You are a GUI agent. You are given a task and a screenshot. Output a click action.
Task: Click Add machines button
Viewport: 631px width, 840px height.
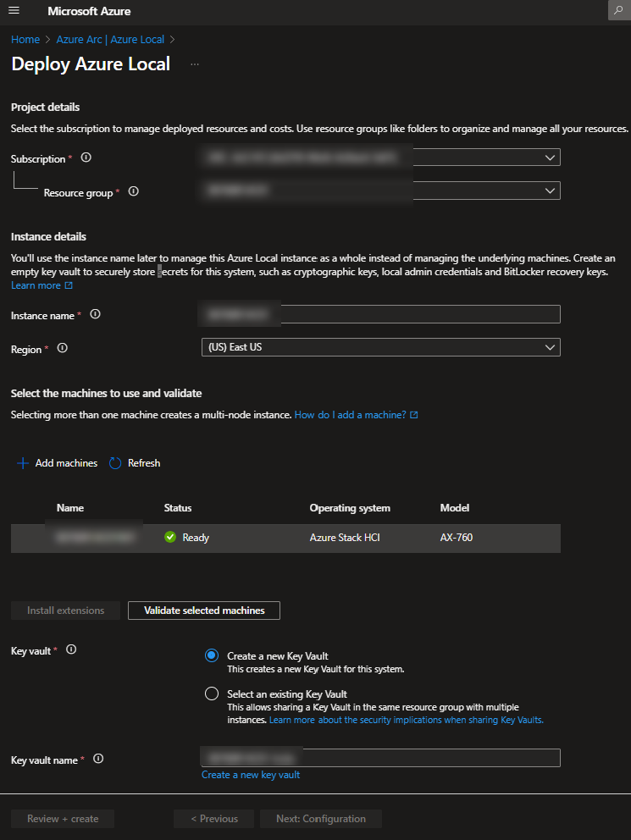point(58,463)
